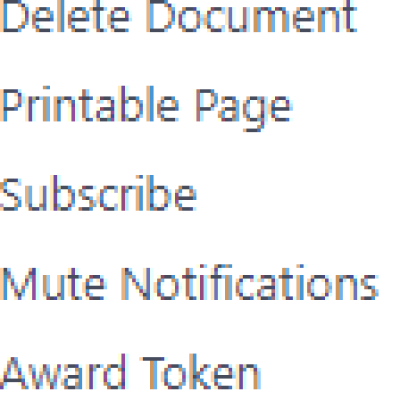400x400 pixels.
Task: Open the Award Token dialog
Action: click(130, 373)
